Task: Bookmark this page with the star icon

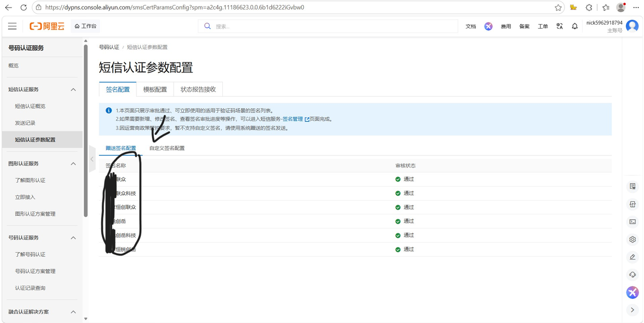Action: 558,8
